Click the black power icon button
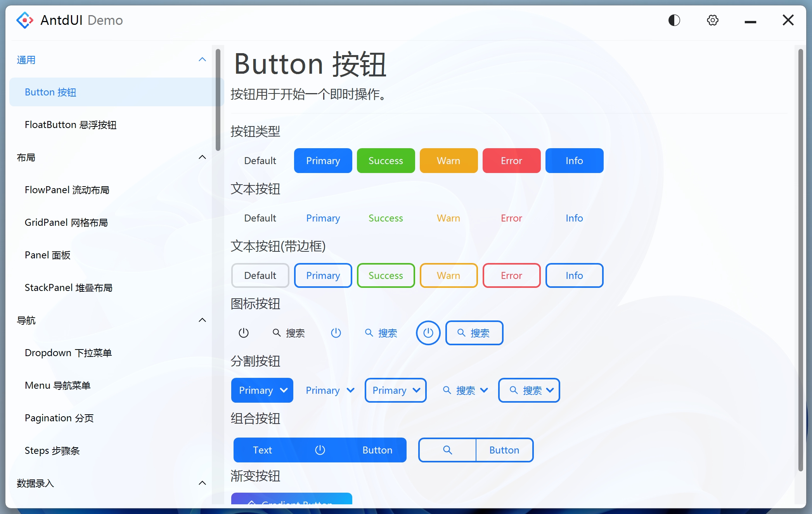812x514 pixels. click(x=244, y=333)
